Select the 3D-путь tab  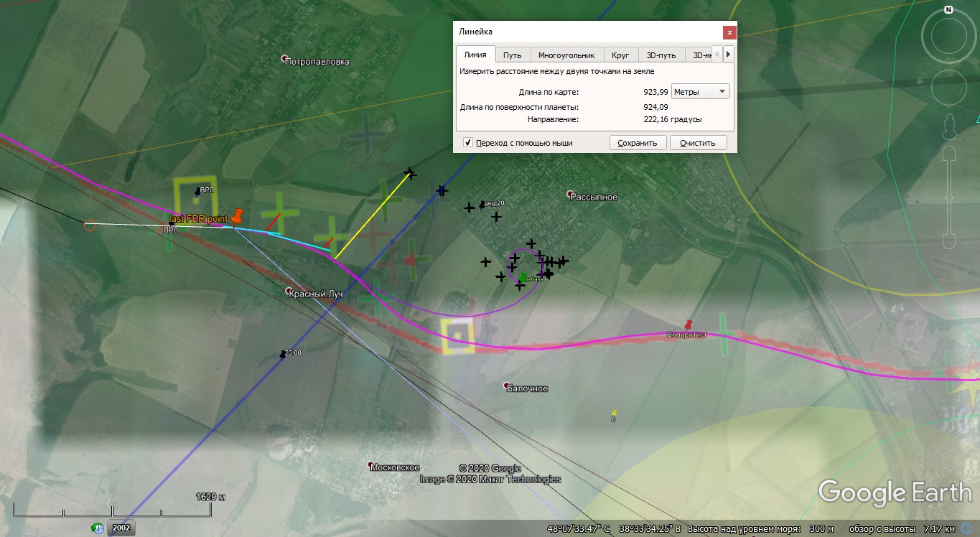pyautogui.click(x=661, y=55)
